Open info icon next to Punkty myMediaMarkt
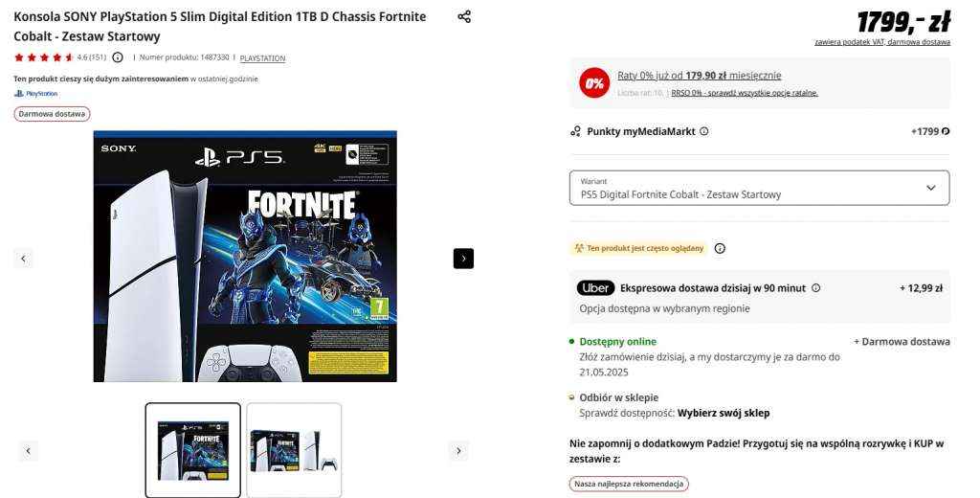 (x=703, y=131)
